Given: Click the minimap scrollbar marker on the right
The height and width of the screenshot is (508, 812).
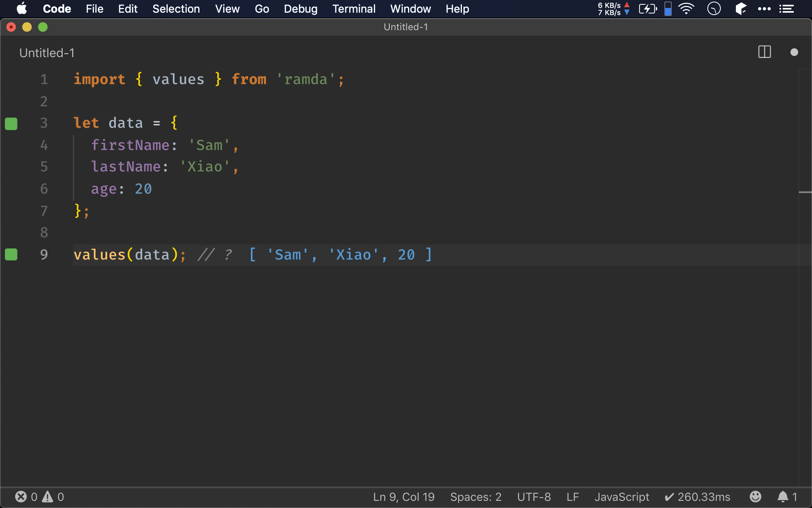Looking at the screenshot, I should pyautogui.click(x=805, y=192).
